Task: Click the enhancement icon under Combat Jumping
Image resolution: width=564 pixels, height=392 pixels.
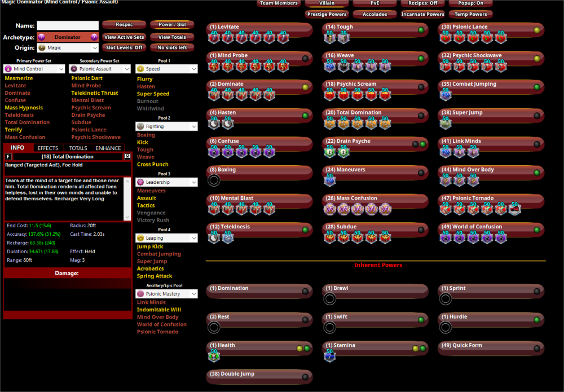Action: (445, 95)
